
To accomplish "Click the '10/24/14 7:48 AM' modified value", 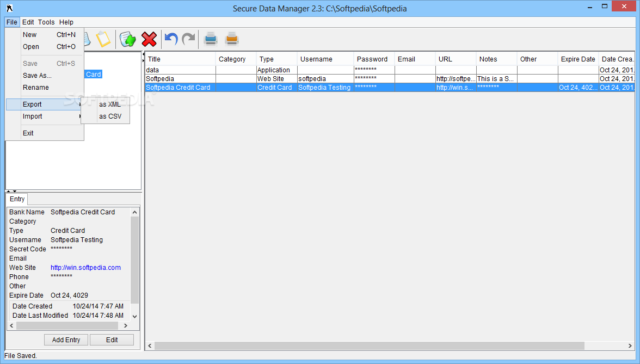I will pos(98,316).
